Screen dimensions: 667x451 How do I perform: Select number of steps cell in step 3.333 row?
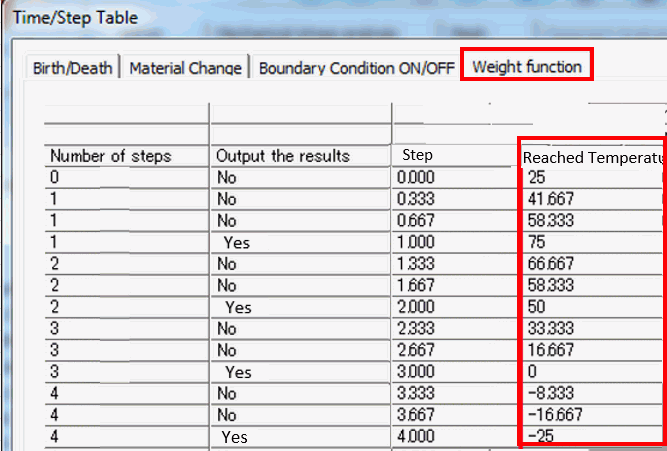[56, 394]
